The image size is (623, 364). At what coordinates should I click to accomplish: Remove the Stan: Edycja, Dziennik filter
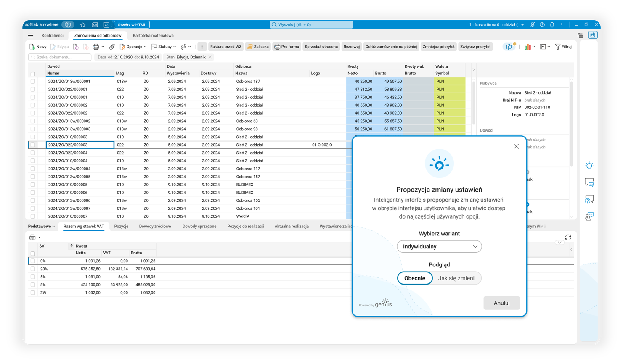210,57
